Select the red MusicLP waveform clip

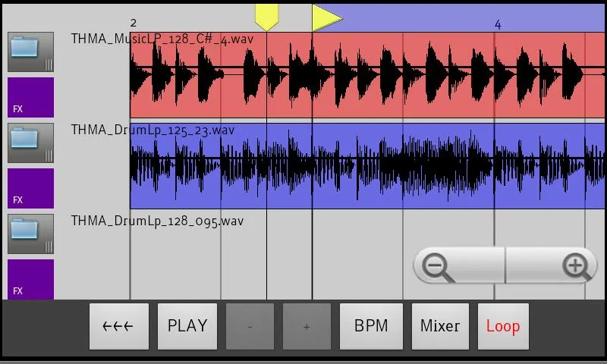[x=367, y=75]
